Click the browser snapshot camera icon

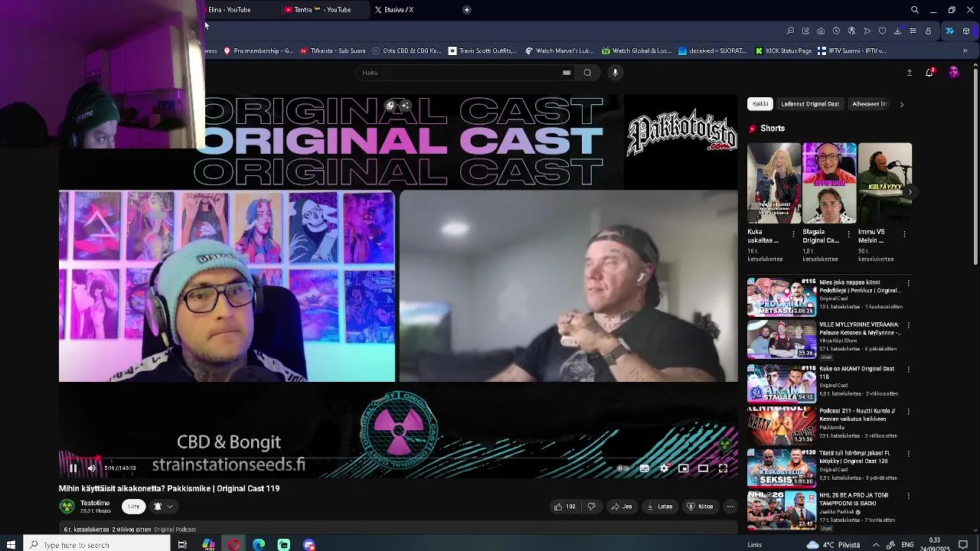[x=821, y=31]
